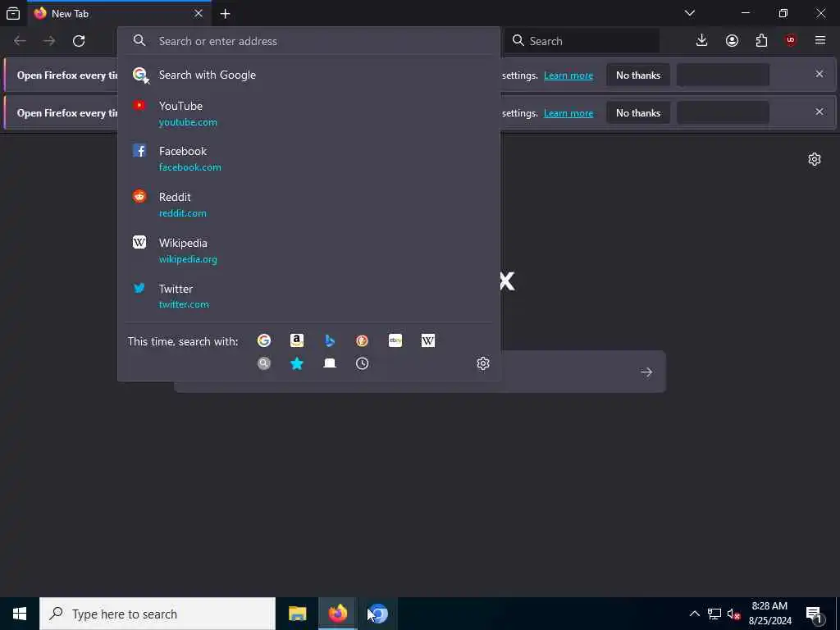Search open tabs using the tabs icon
This screenshot has width=840, height=630.
coord(330,363)
